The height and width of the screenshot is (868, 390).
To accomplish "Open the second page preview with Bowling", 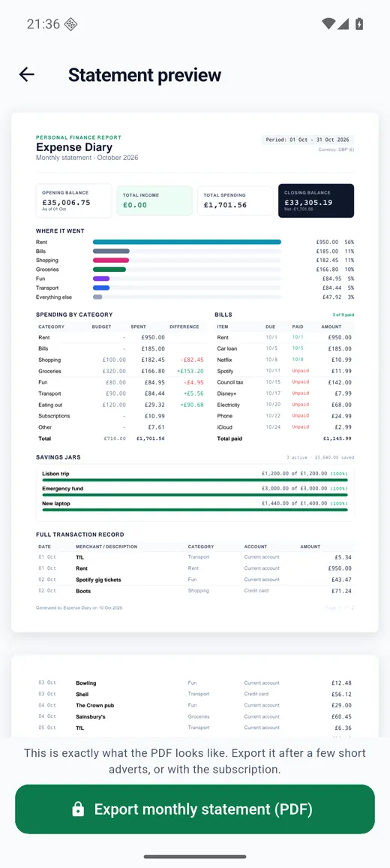I will (x=195, y=696).
